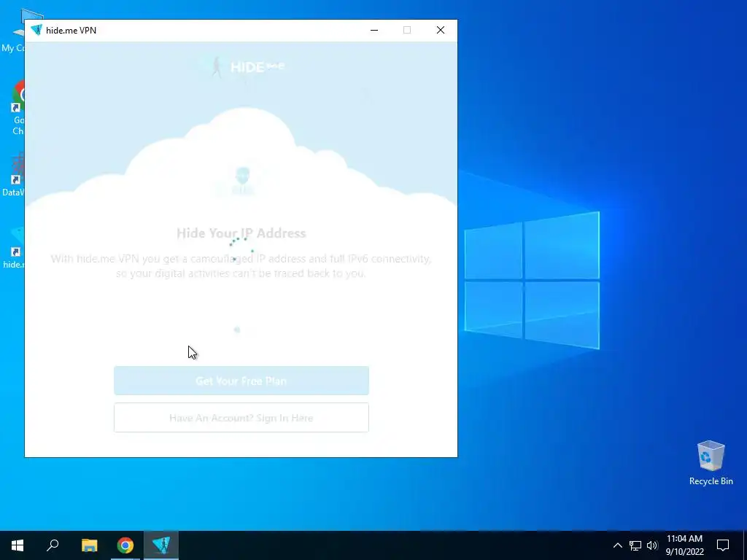Click the Hide Your IP Address heading

[241, 233]
